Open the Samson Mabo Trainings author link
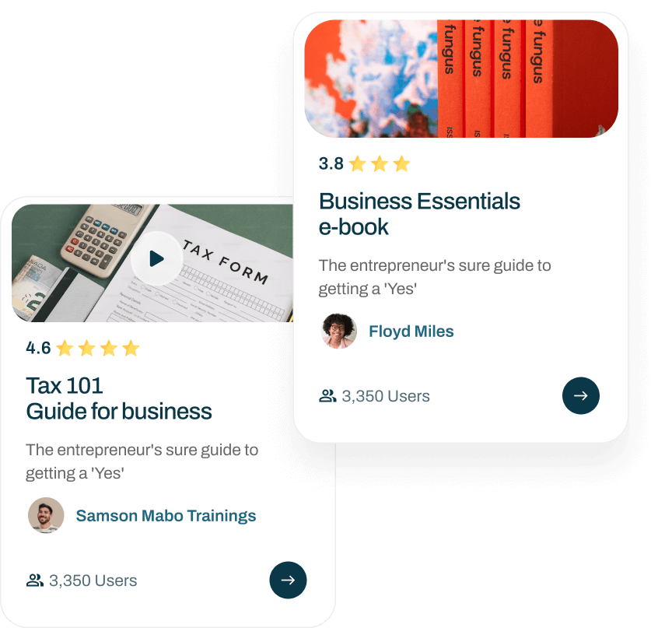 (x=166, y=516)
